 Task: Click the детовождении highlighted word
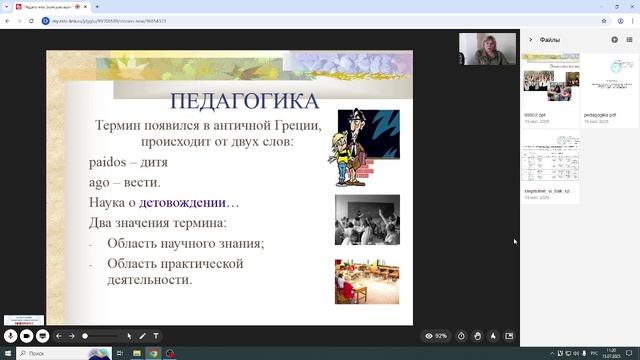182,202
